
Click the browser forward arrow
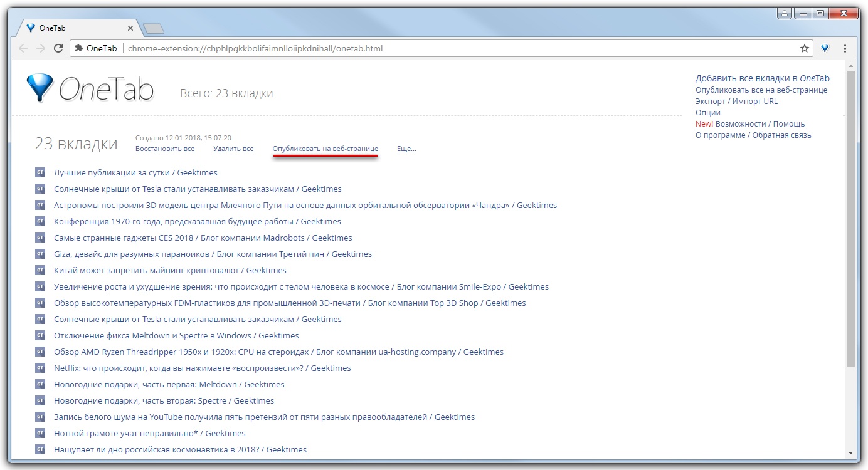(41, 48)
